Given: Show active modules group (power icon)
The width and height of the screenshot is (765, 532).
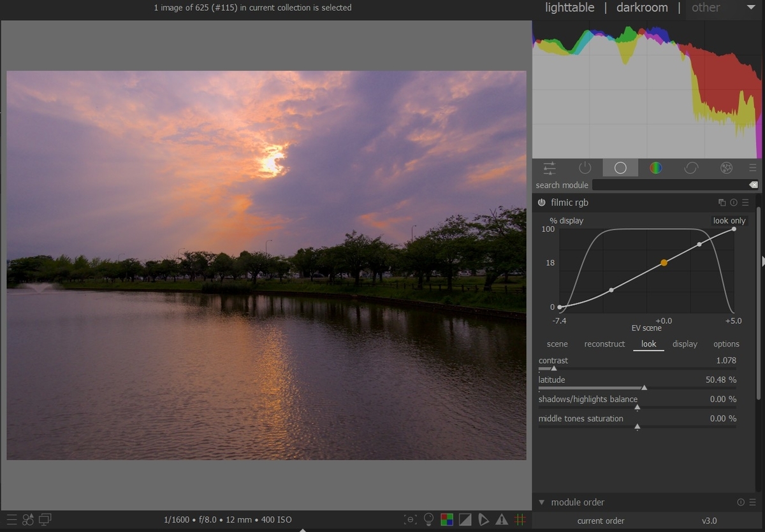Looking at the screenshot, I should tap(585, 168).
